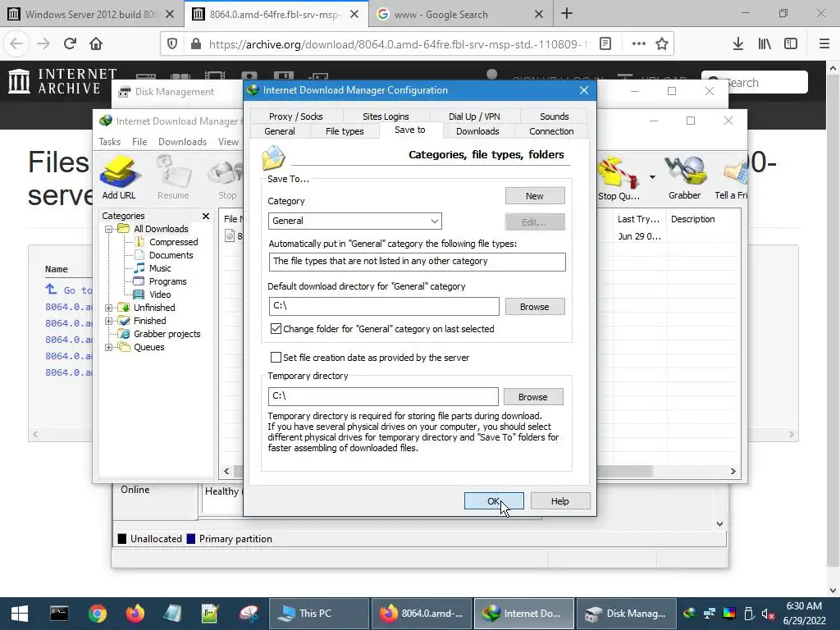
Task: Switch to the General tab
Action: pyautogui.click(x=280, y=131)
